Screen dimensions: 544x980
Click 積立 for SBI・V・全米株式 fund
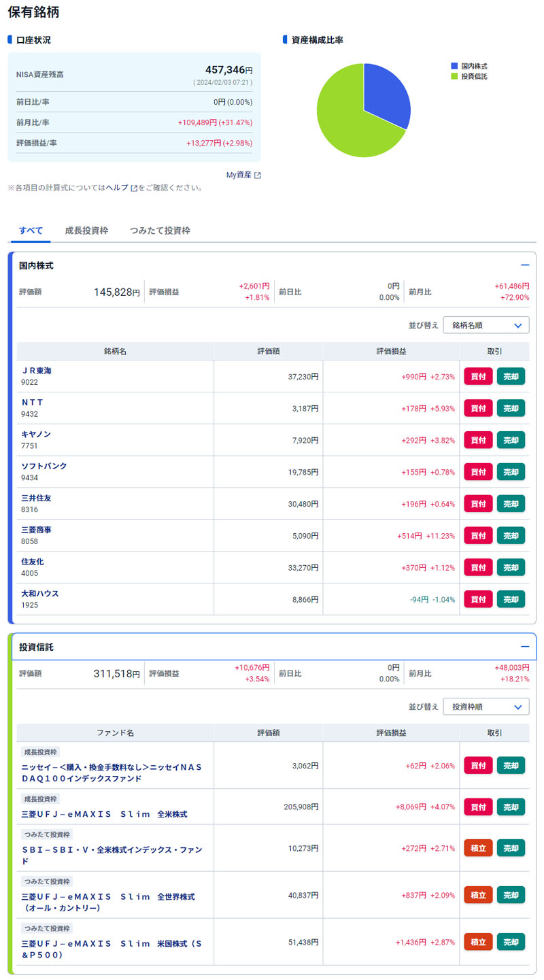[x=478, y=848]
